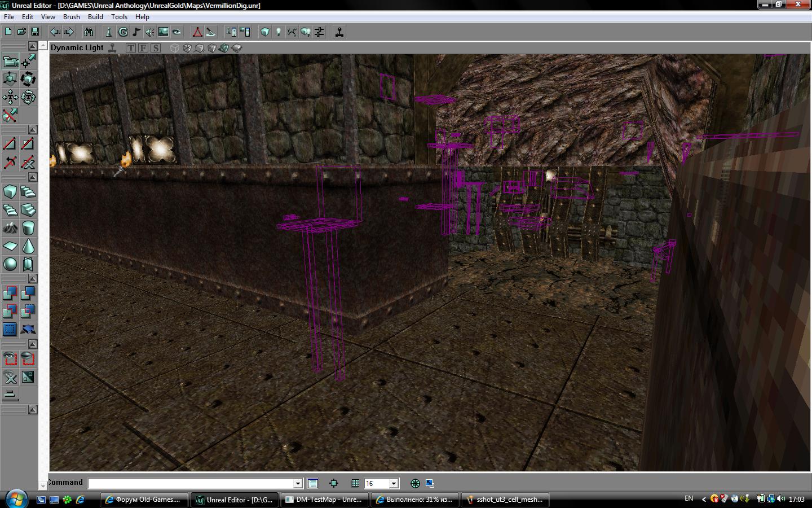
Task: Open the Texture browser
Action: [164, 32]
